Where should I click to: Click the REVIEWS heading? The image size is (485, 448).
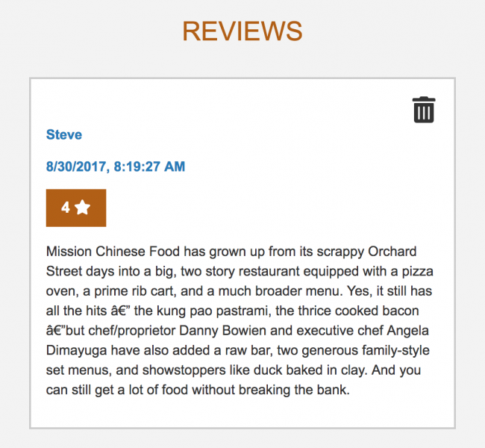(242, 31)
